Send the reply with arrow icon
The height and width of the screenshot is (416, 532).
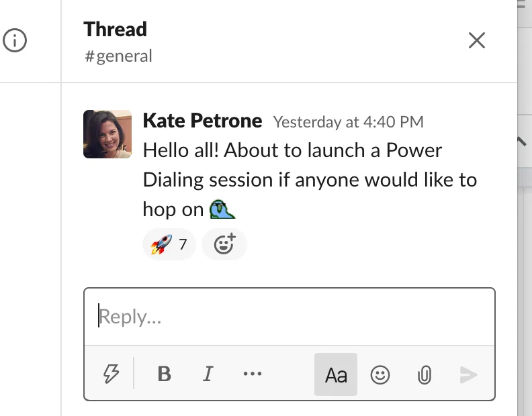(468, 374)
